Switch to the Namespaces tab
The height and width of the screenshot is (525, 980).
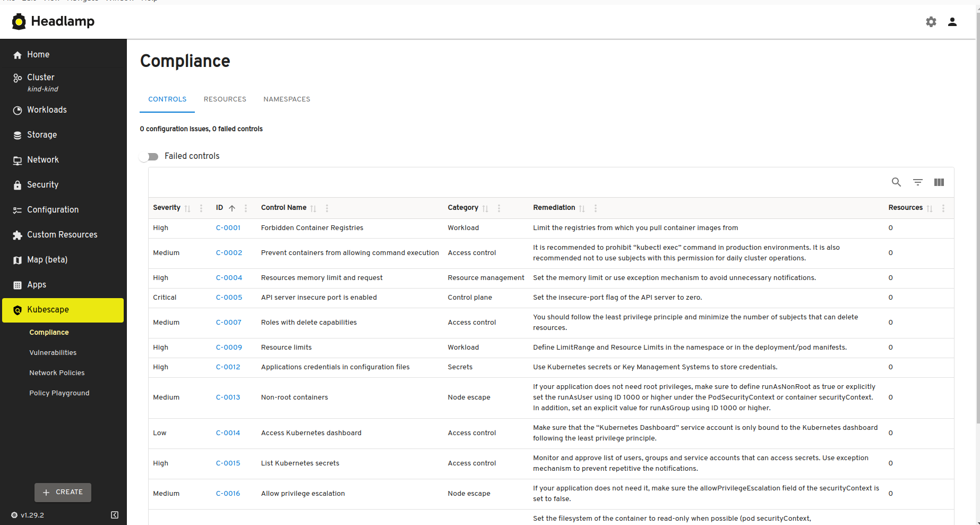pyautogui.click(x=287, y=99)
